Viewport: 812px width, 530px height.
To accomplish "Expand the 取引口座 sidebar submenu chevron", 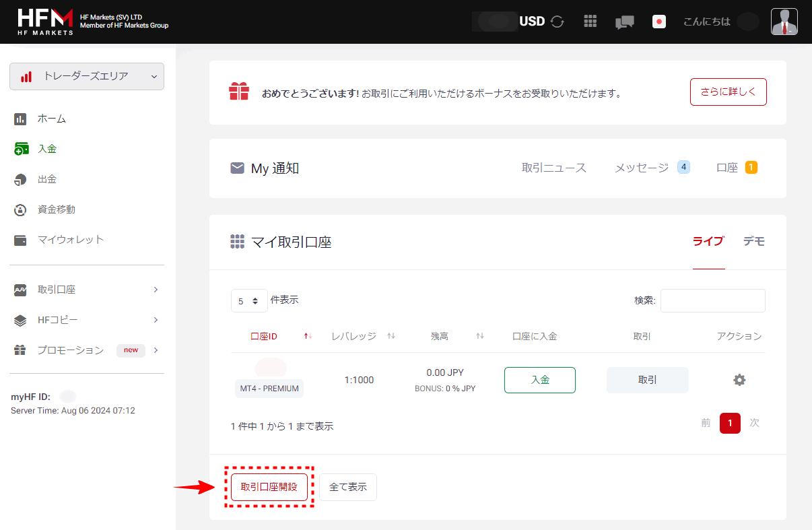I will (x=156, y=290).
